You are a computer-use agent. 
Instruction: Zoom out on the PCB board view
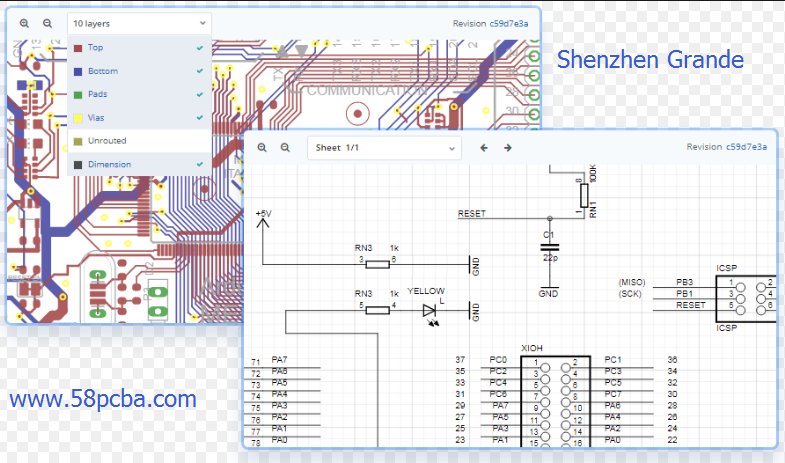pos(47,22)
